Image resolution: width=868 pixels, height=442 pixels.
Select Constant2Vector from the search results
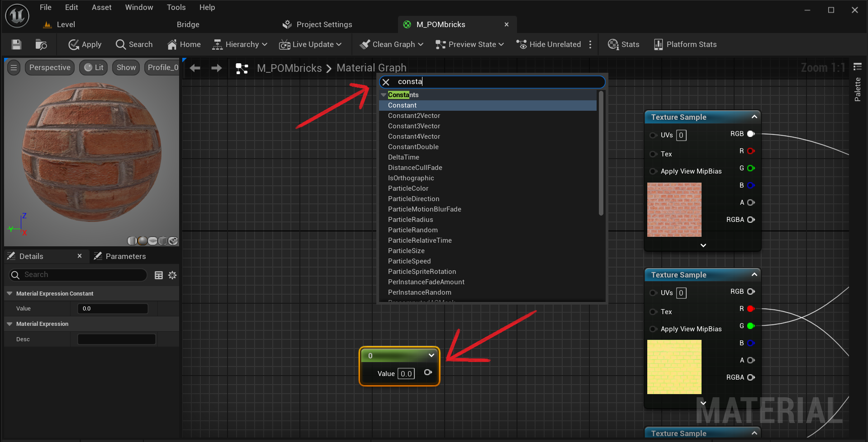coord(413,116)
